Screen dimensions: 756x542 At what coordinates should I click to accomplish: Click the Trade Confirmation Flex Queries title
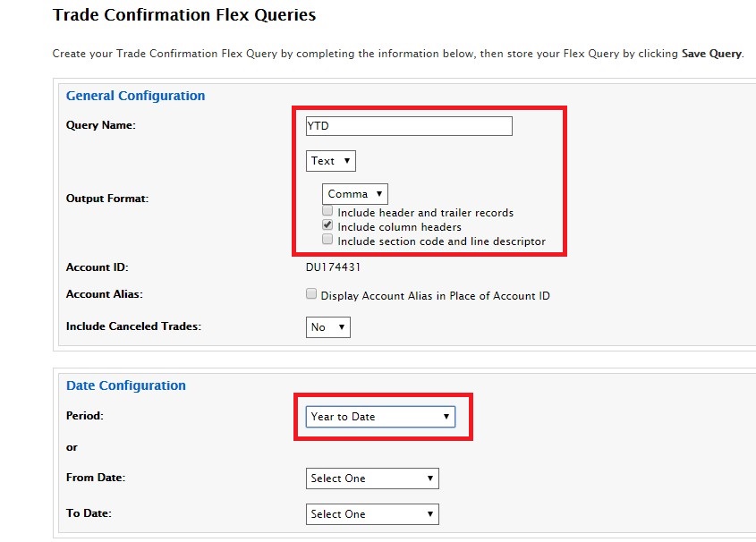click(184, 15)
